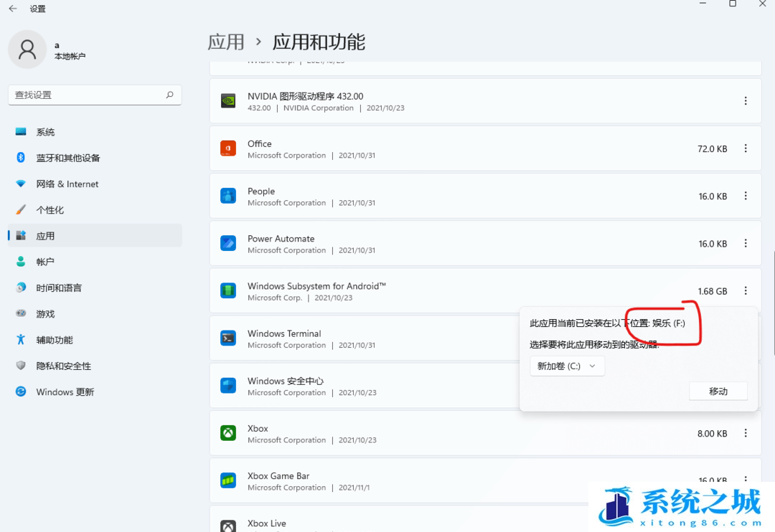The width and height of the screenshot is (775, 532).
Task: Click the Xbox Game Bar app icon
Action: pos(228,480)
